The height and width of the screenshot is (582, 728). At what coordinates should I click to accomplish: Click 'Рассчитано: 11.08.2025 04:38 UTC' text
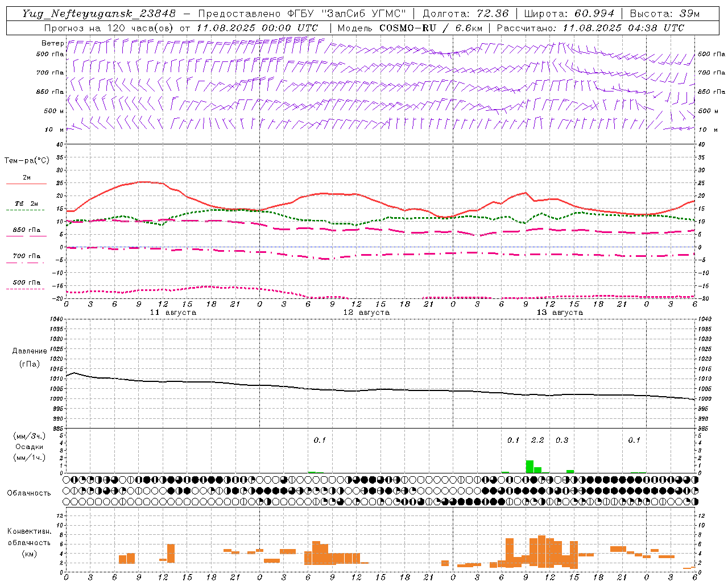pyautogui.click(x=590, y=28)
